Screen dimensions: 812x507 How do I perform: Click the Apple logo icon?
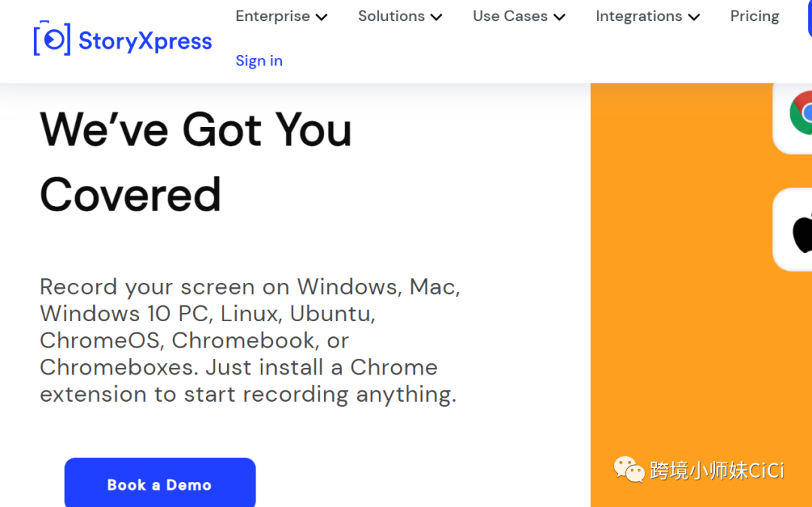pyautogui.click(x=802, y=232)
